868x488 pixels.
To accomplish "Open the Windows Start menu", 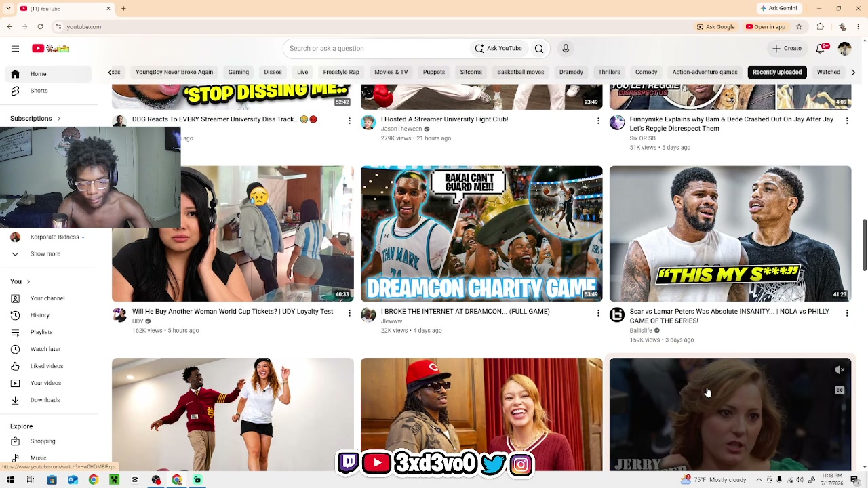I will click(9, 480).
